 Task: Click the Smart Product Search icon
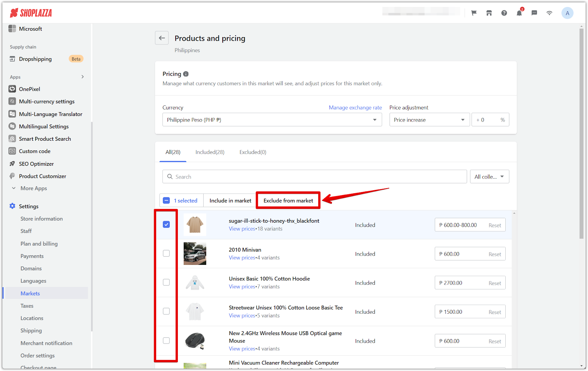coord(12,139)
